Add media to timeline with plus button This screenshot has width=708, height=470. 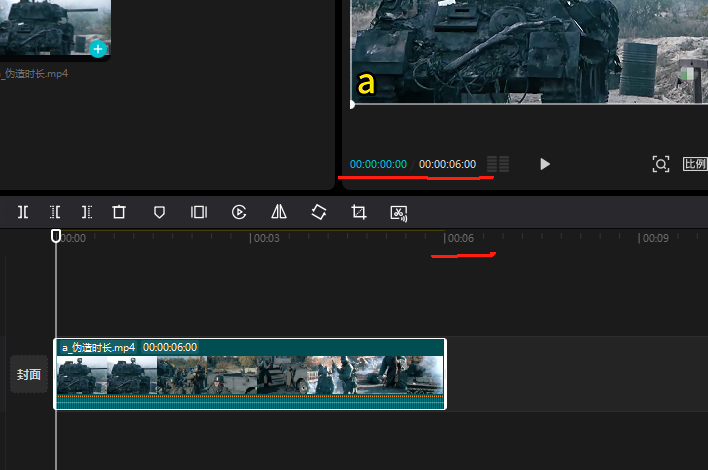pos(98,48)
